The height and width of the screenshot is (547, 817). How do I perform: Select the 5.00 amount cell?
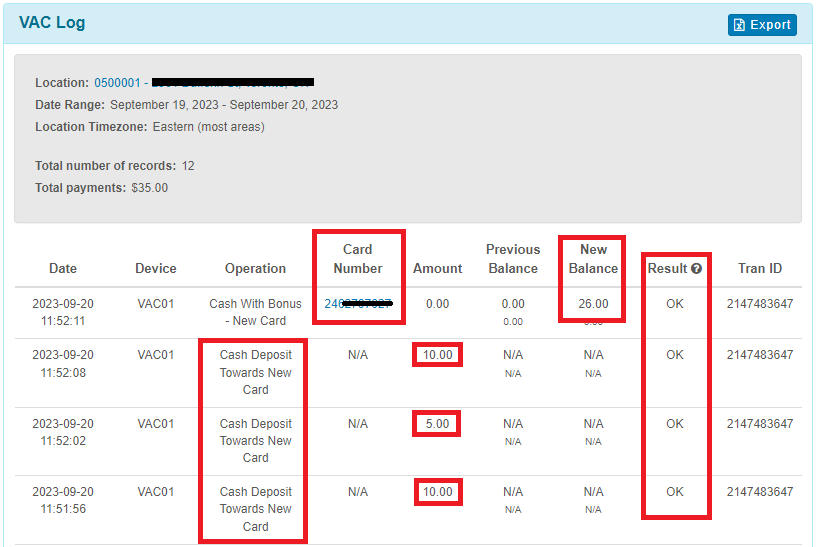tap(437, 423)
